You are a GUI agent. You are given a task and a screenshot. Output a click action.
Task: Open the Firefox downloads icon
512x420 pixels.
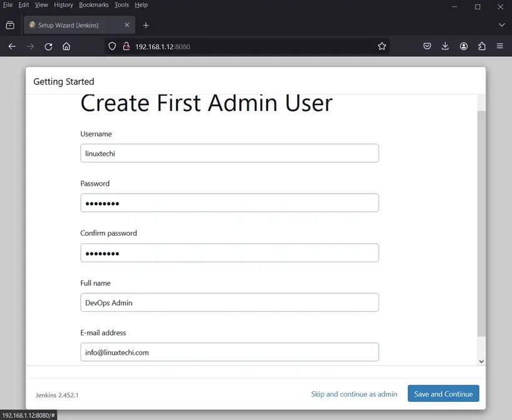pos(445,46)
